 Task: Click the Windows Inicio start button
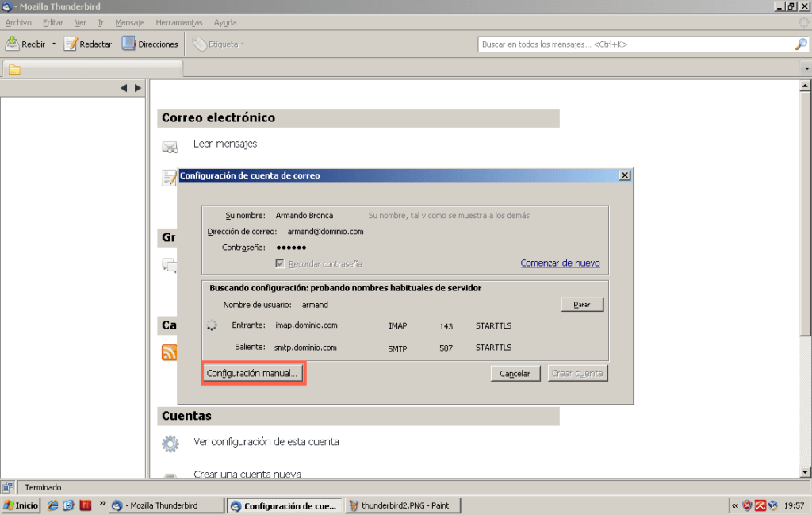click(x=21, y=505)
